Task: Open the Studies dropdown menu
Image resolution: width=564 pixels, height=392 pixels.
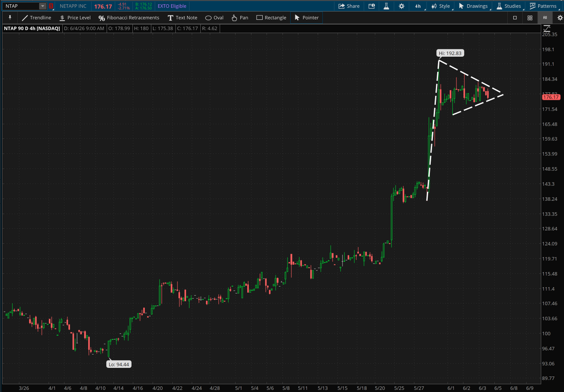Action: (509, 6)
